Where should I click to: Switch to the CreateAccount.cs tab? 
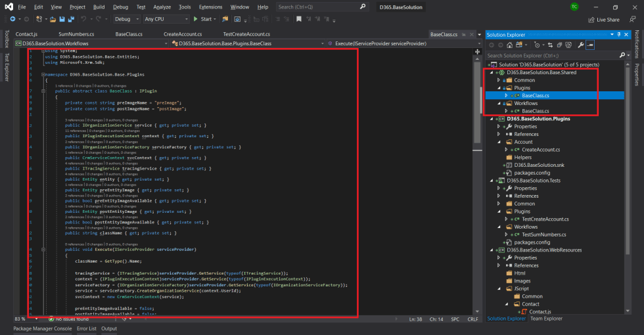181,33
